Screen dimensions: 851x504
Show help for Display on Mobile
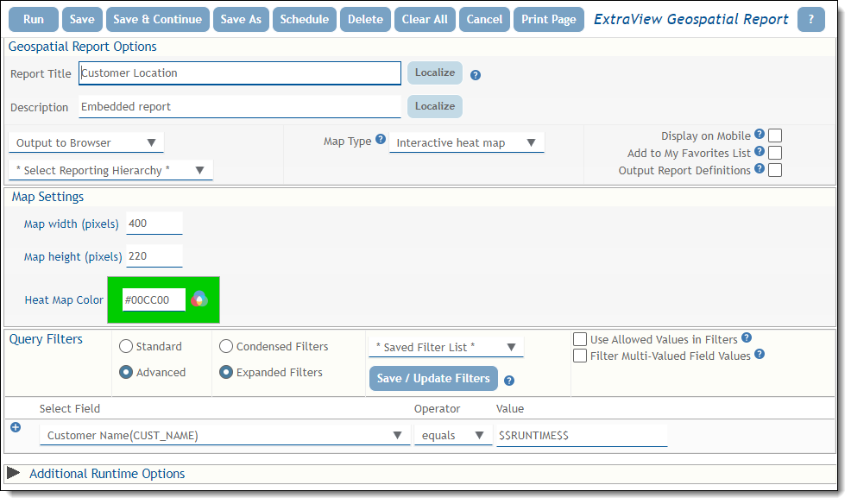tap(760, 134)
